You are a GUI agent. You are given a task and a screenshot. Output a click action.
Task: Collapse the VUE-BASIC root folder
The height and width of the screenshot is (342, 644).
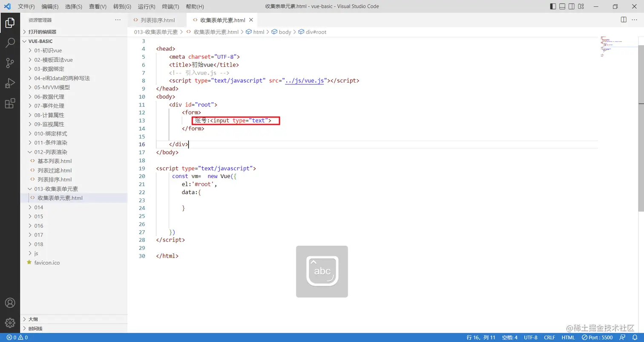point(74,41)
